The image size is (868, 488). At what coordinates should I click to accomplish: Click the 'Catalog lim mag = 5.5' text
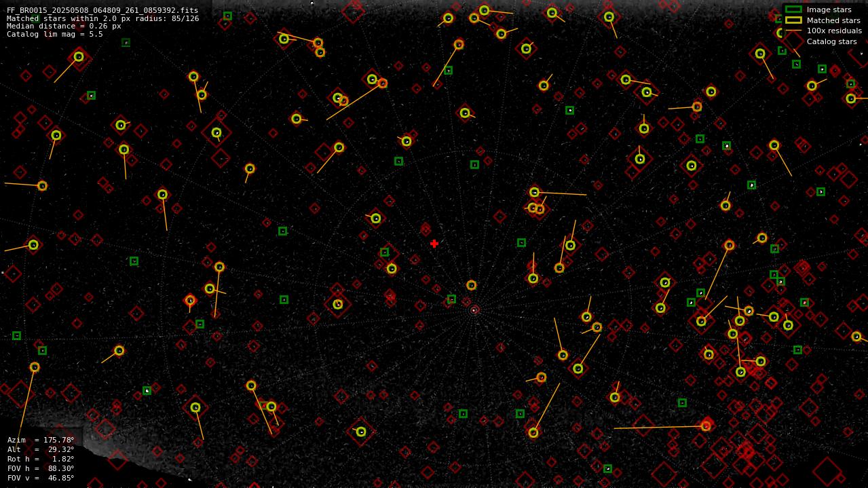click(55, 34)
